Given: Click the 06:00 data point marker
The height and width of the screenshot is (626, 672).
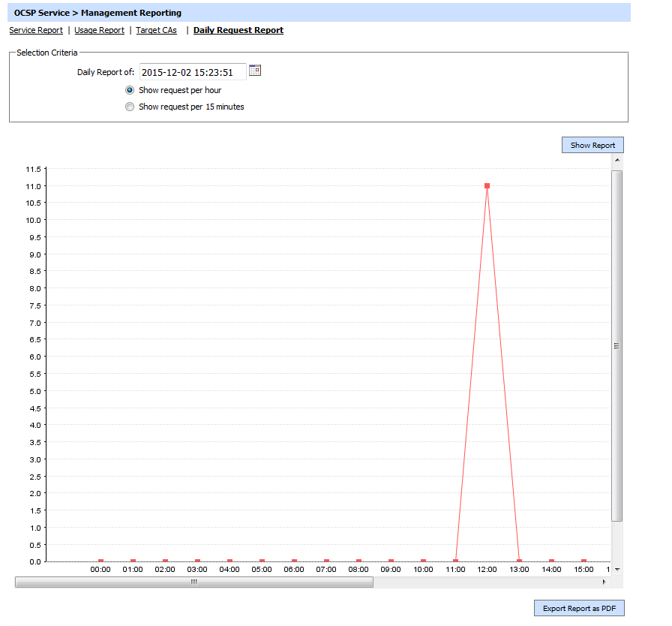Looking at the screenshot, I should click(x=294, y=561).
